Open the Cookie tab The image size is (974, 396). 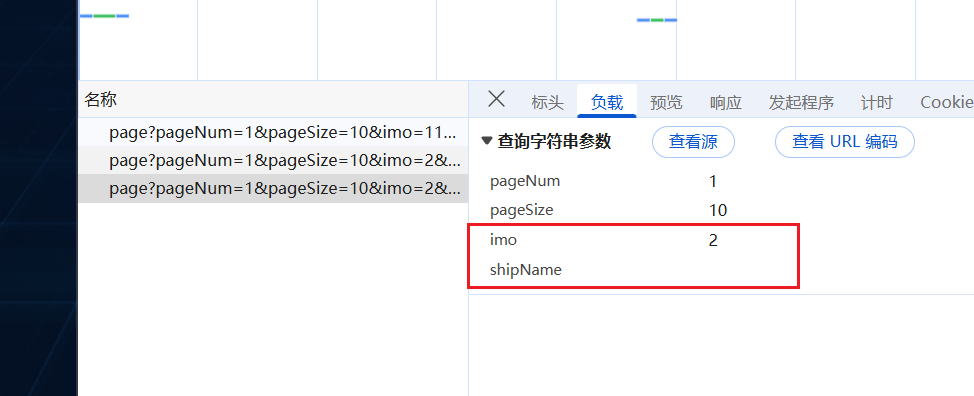point(946,102)
